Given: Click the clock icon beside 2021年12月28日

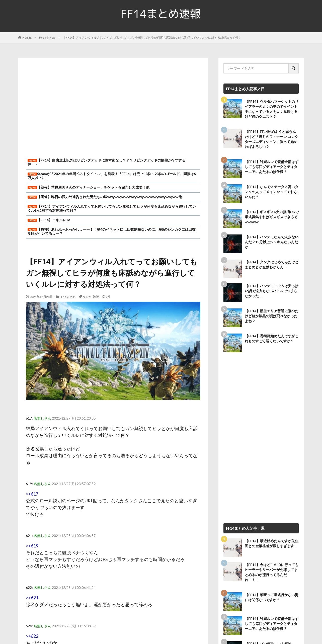Looking at the screenshot, I should point(27,297).
